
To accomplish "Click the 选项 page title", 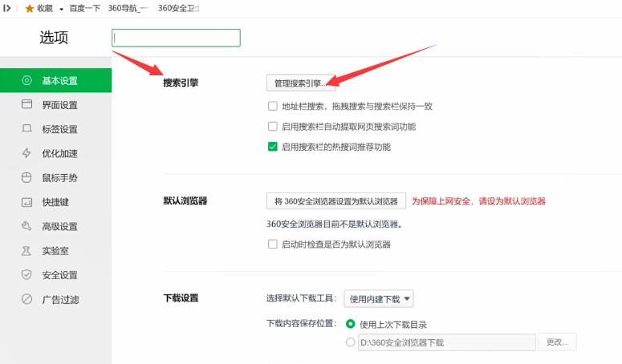I will tap(54, 38).
